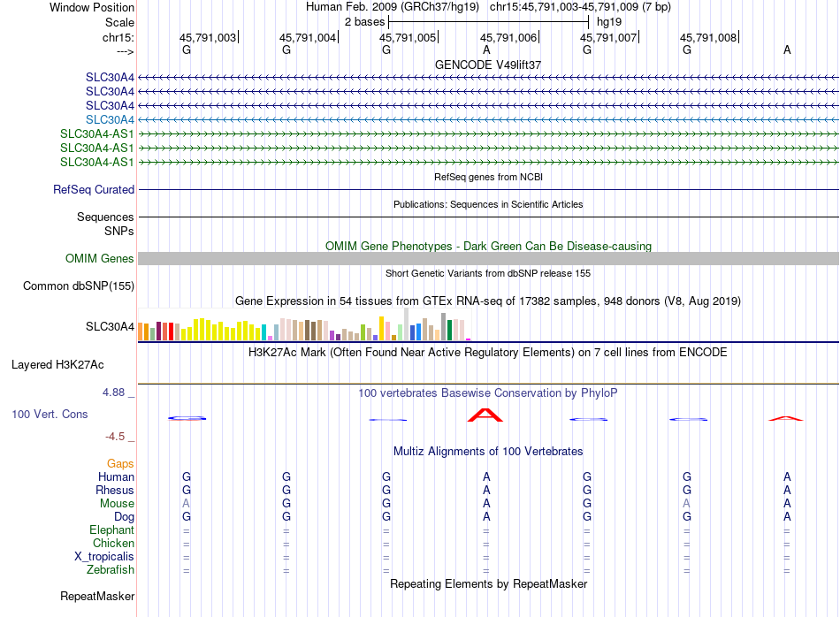Click the GENCODE V49lift37 track title
Viewport: 840px width, 617px height.
488,65
